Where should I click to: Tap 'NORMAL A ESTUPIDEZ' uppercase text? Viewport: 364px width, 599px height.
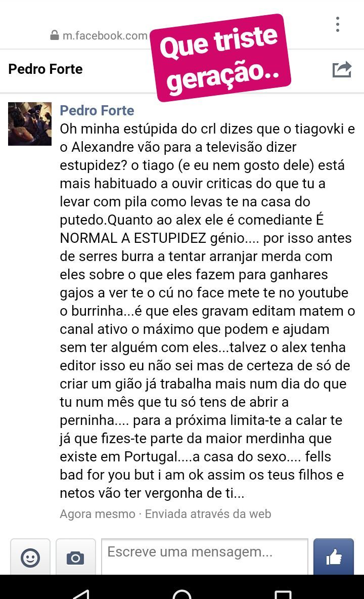(x=133, y=238)
